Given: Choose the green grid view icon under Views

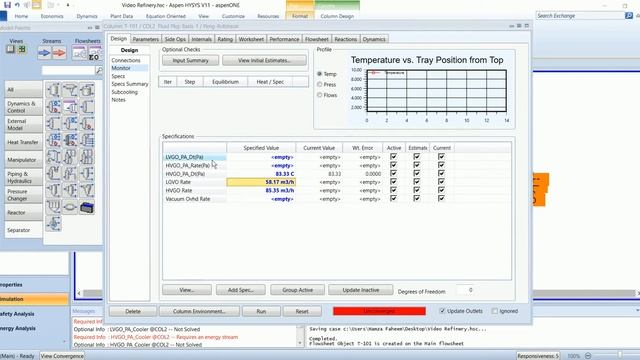Looking at the screenshot, I should click(x=22, y=49).
